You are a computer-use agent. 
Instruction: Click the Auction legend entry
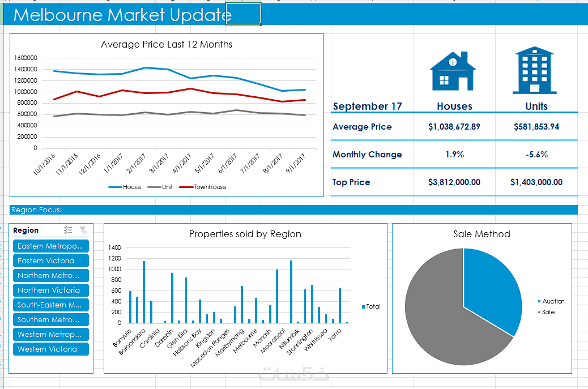[551, 301]
